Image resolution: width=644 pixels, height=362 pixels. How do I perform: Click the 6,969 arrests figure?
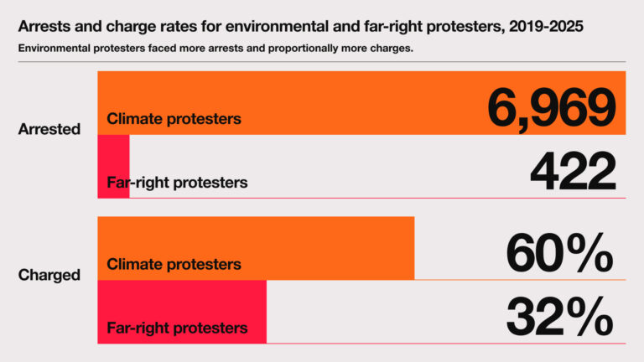[552, 109]
